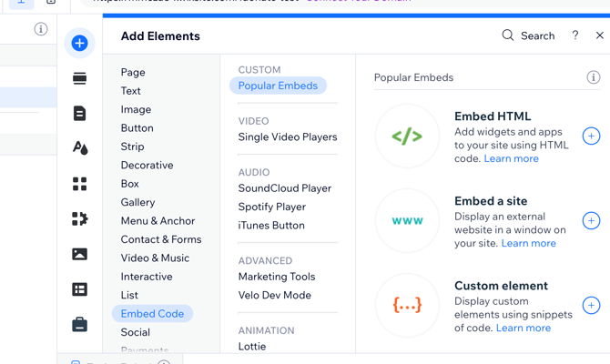Select Gallery in the elements list
The width and height of the screenshot is (610, 364).
pos(137,202)
